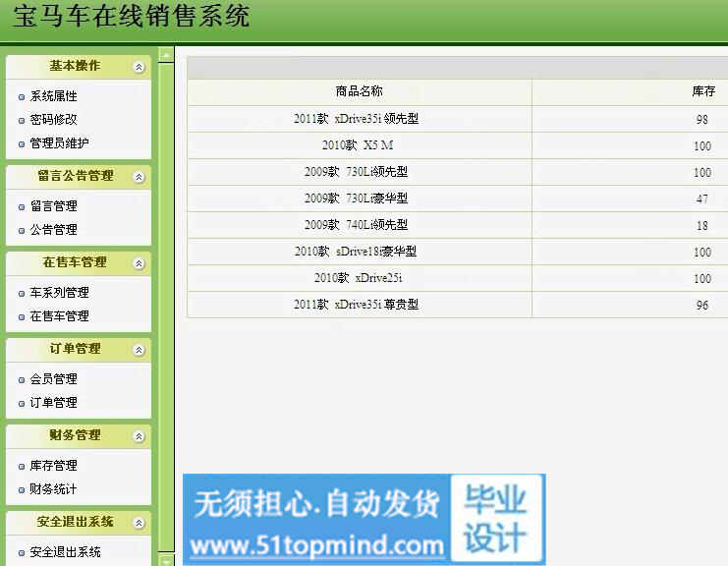Click the 财务管理 section header
The image size is (728, 566).
point(79,436)
